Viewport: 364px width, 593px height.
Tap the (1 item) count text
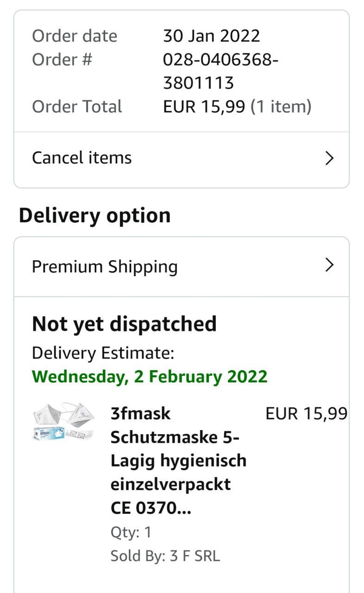pyautogui.click(x=281, y=107)
